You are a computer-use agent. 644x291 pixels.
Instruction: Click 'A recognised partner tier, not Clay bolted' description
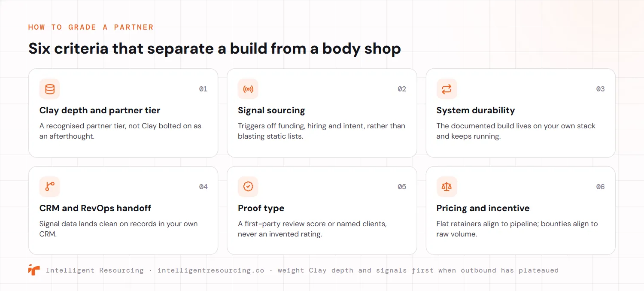click(x=120, y=131)
